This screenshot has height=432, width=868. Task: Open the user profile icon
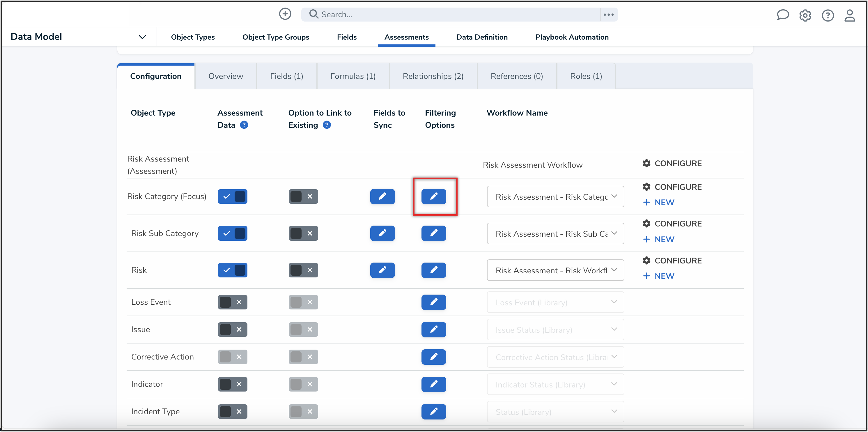point(850,15)
